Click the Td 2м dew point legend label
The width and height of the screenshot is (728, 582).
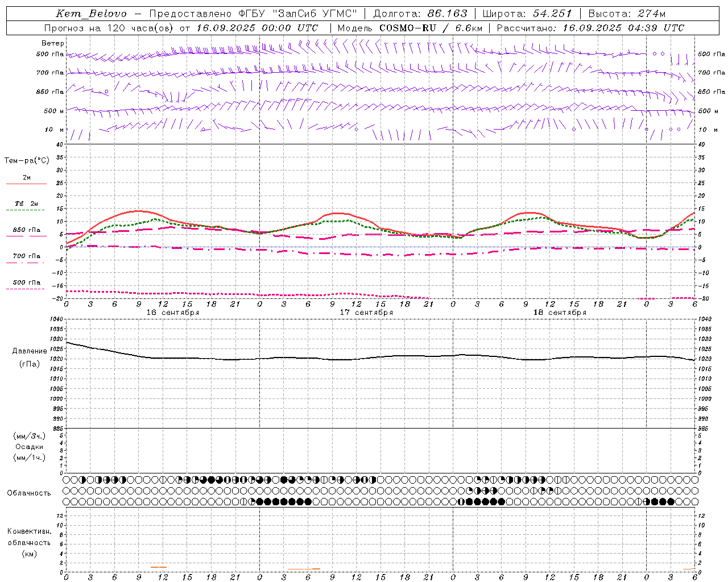(27, 203)
